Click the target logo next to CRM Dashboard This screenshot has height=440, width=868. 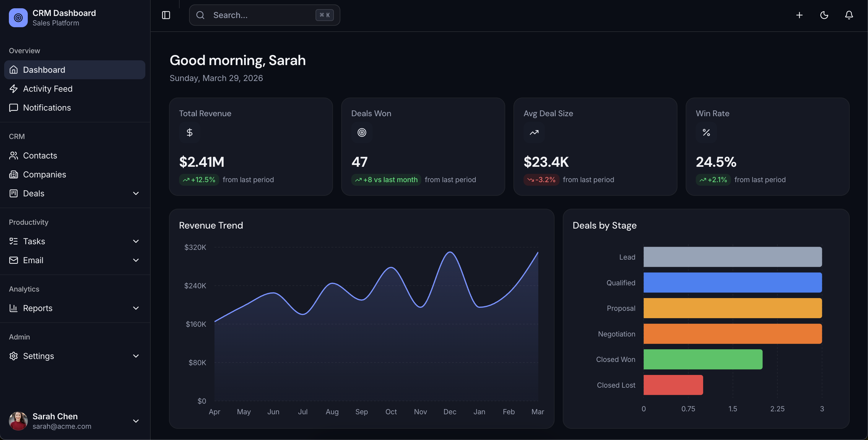[x=18, y=17]
